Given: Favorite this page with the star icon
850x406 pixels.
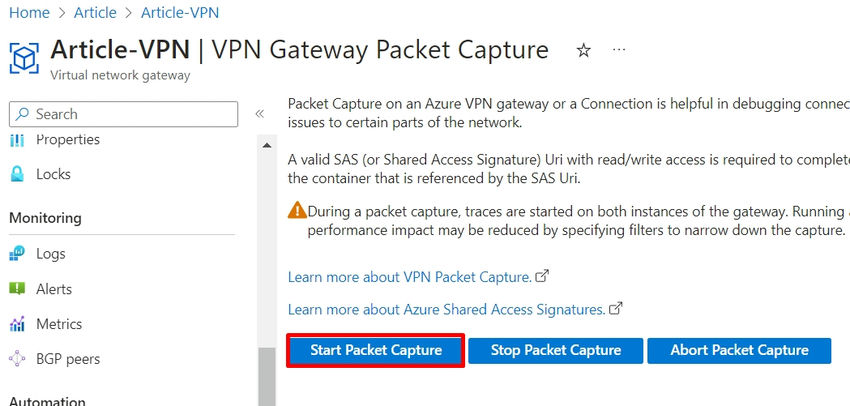Looking at the screenshot, I should point(583,51).
